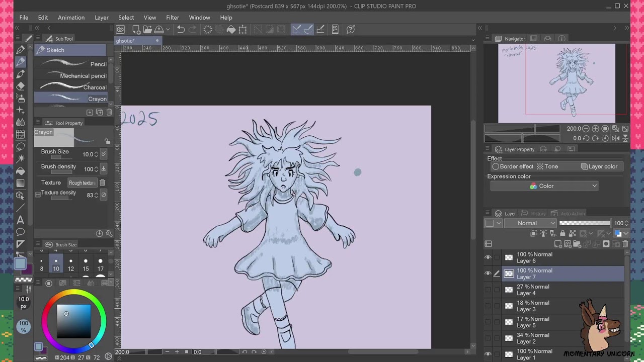The height and width of the screenshot is (362, 644).
Task: Click the Rough texture button
Action: point(82,183)
